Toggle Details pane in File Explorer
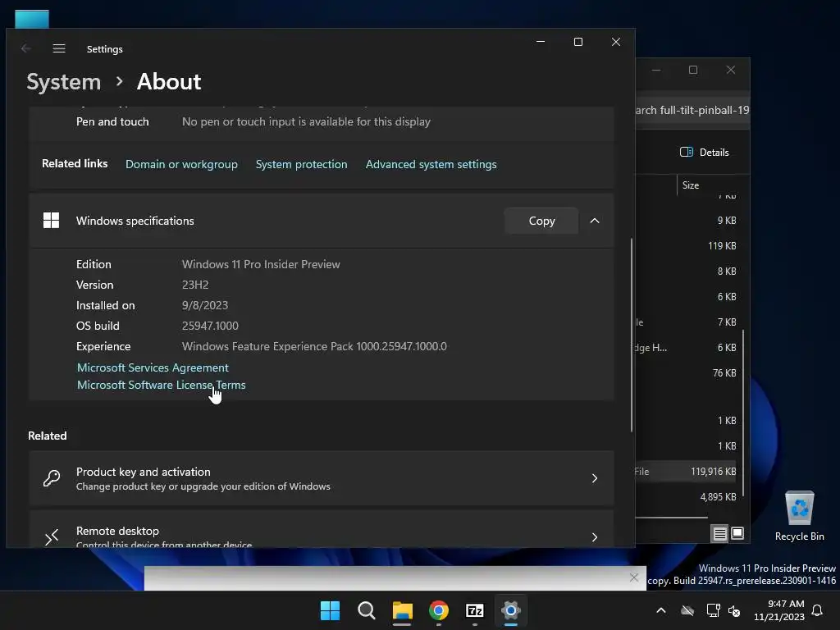The image size is (840, 630). point(704,152)
